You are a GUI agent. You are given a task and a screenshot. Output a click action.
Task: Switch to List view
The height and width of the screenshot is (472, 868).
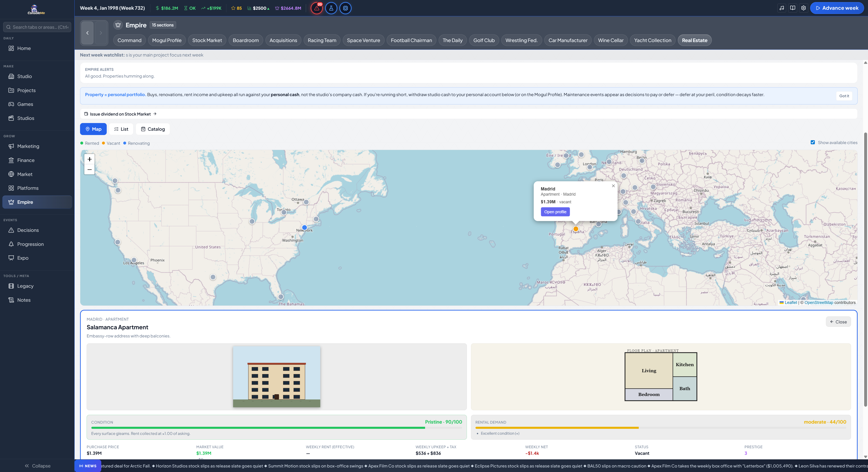[x=121, y=129]
